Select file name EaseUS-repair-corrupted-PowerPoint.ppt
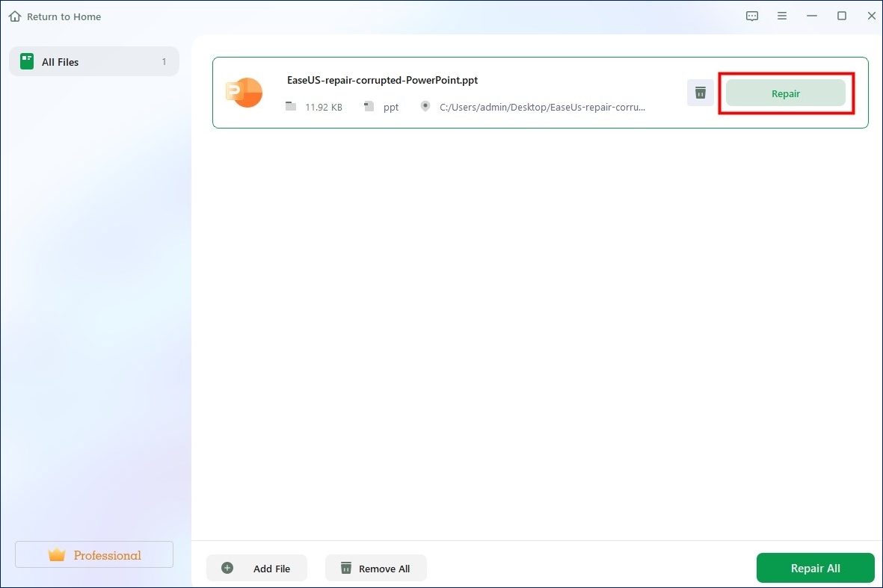This screenshot has width=883, height=588. [x=382, y=80]
